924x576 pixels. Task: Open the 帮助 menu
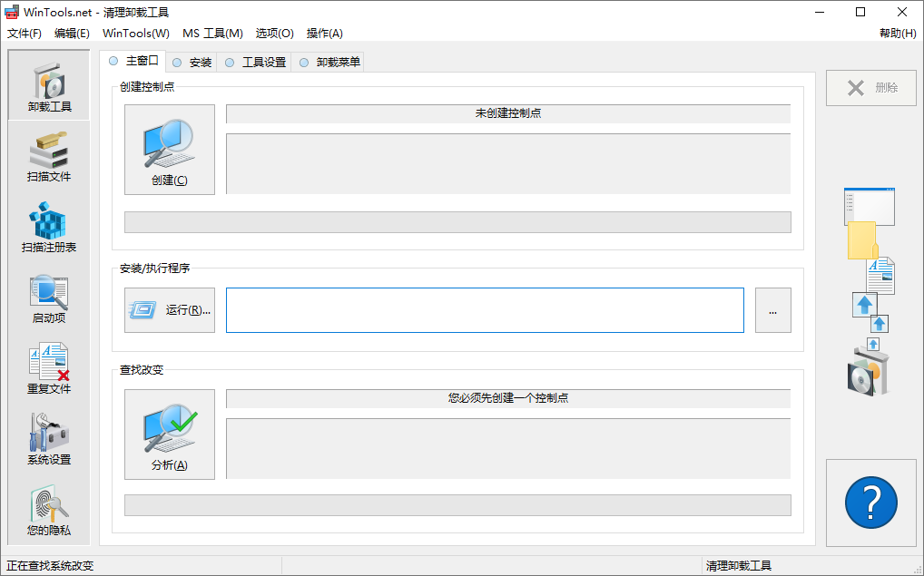(x=899, y=33)
